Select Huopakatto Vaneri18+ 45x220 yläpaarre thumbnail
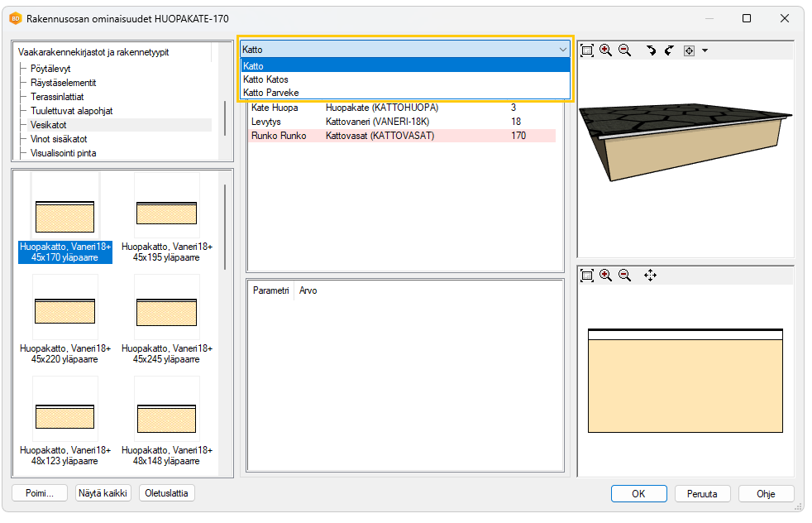This screenshot has height=523, width=812. coord(64,320)
